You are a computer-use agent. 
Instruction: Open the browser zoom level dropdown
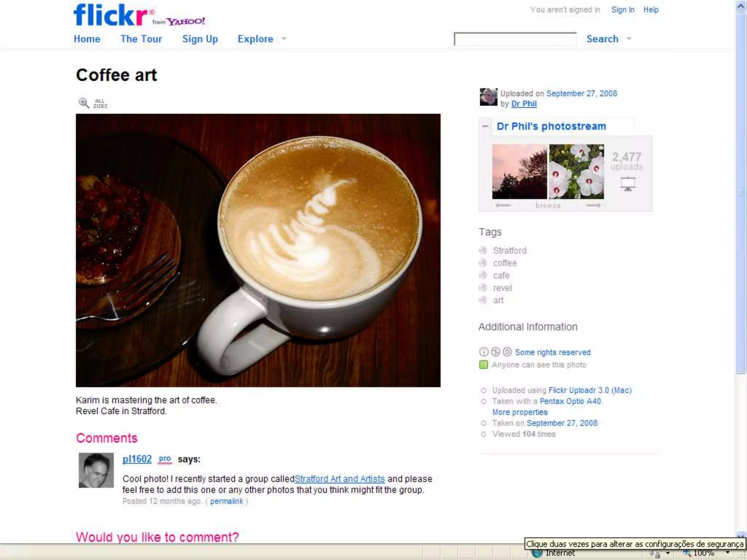[x=728, y=553]
